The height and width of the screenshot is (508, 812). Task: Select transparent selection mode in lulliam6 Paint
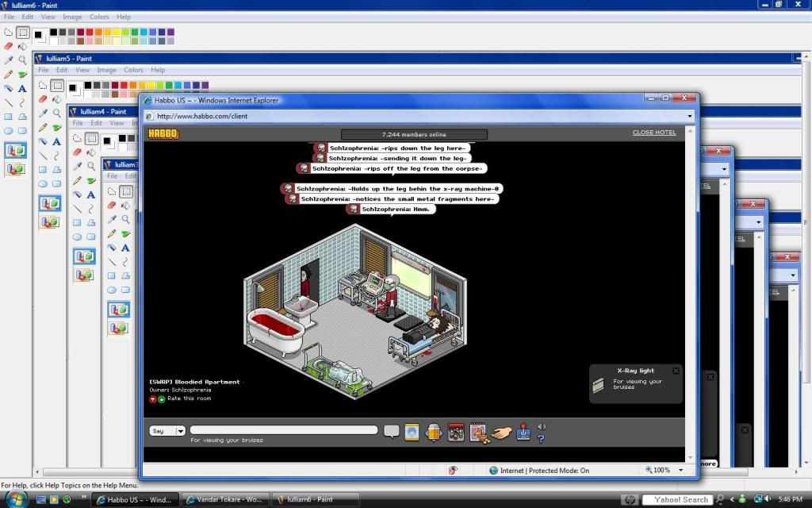point(15,168)
